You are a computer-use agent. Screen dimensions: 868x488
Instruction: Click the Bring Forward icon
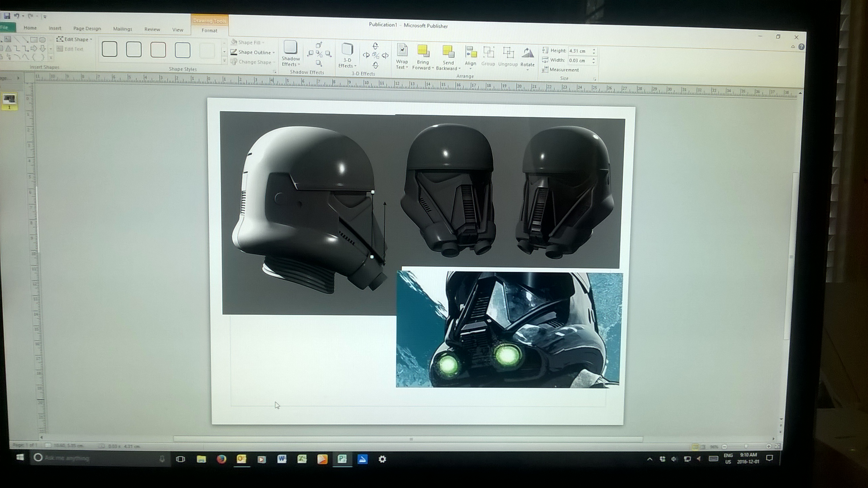click(423, 51)
